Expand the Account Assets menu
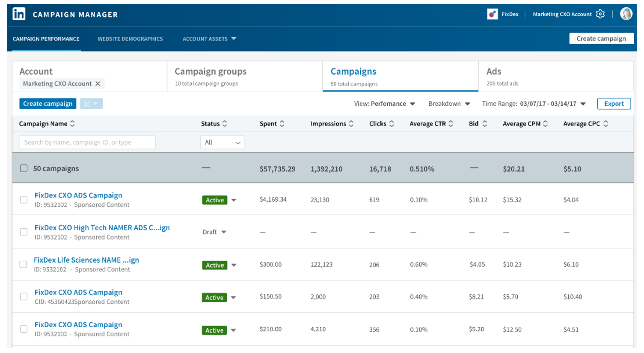 point(209,39)
